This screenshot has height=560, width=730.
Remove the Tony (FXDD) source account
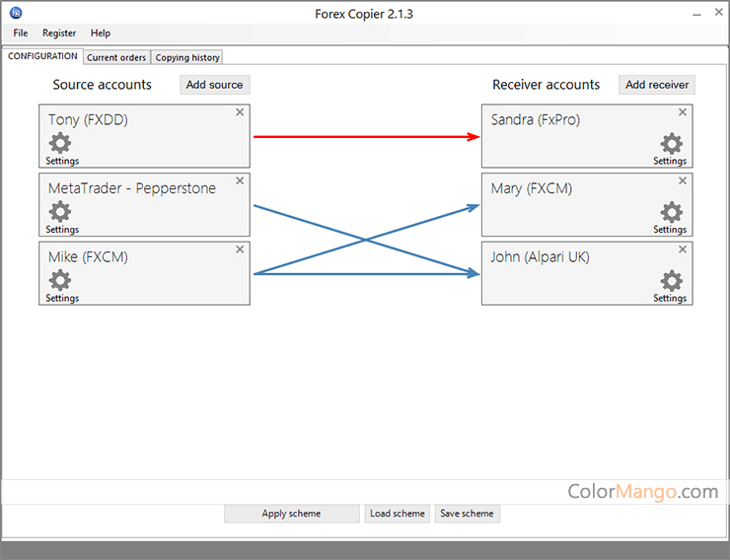coord(240,112)
